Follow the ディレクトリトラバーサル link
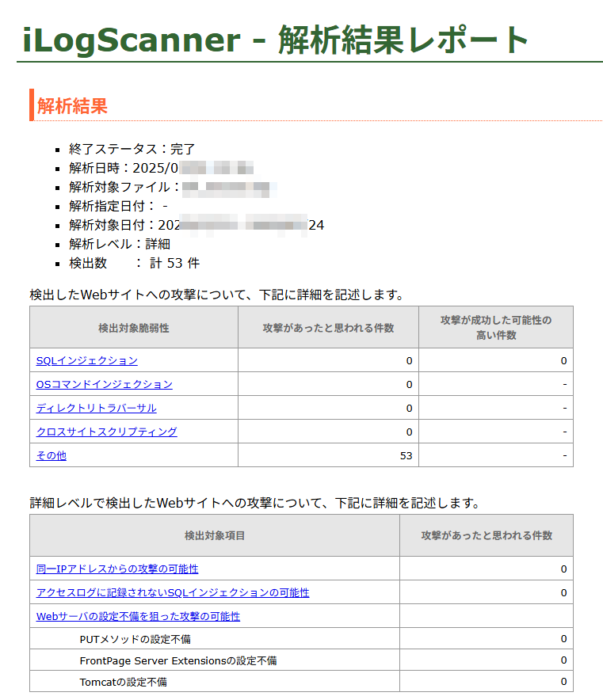The width and height of the screenshot is (603, 700). [96, 408]
